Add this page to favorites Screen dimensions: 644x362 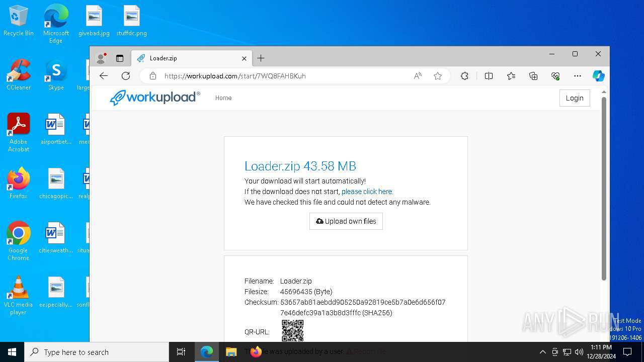click(438, 76)
